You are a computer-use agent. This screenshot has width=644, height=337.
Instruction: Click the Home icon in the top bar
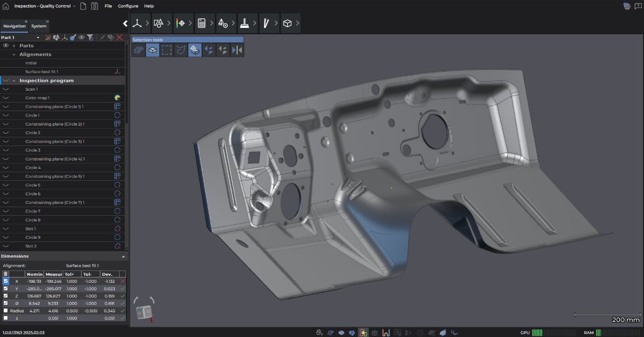tap(6, 6)
